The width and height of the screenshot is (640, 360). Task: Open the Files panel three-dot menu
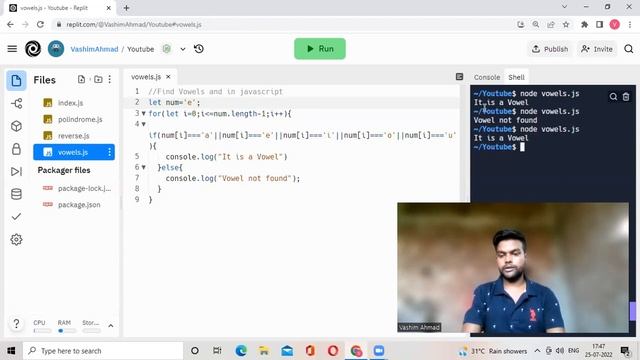tap(109, 80)
